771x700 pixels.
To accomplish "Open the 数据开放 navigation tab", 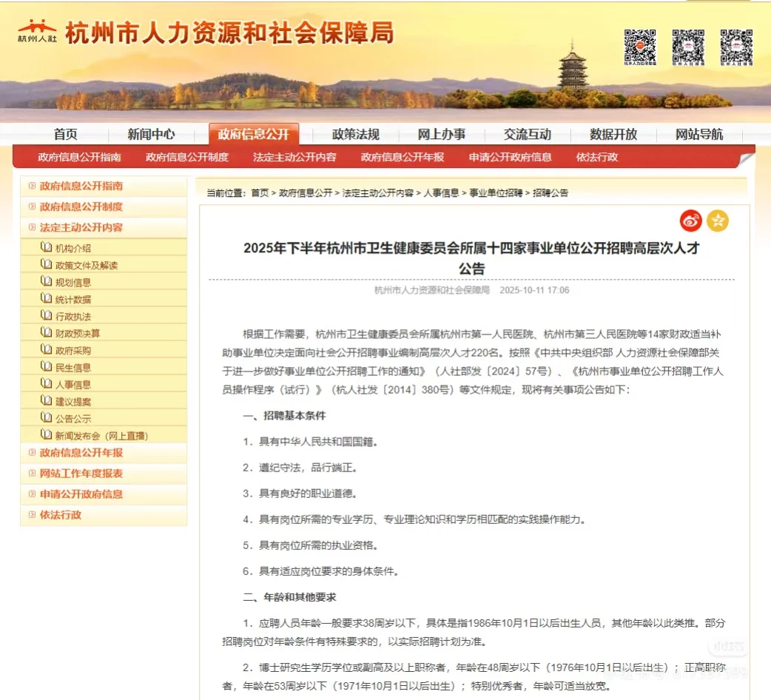I will click(x=613, y=134).
